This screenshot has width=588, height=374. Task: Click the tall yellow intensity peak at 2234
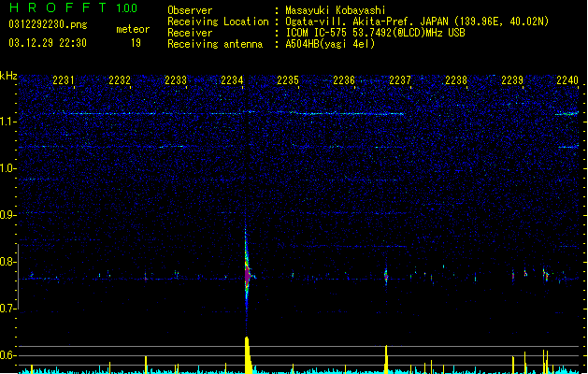point(247,354)
